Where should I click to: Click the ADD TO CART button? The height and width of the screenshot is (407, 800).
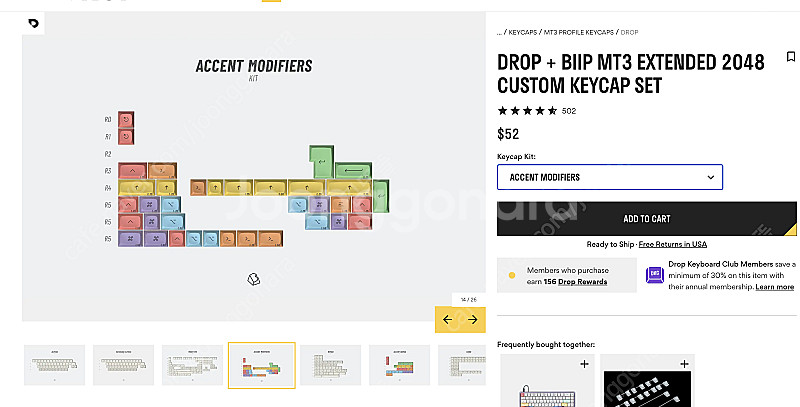click(646, 218)
